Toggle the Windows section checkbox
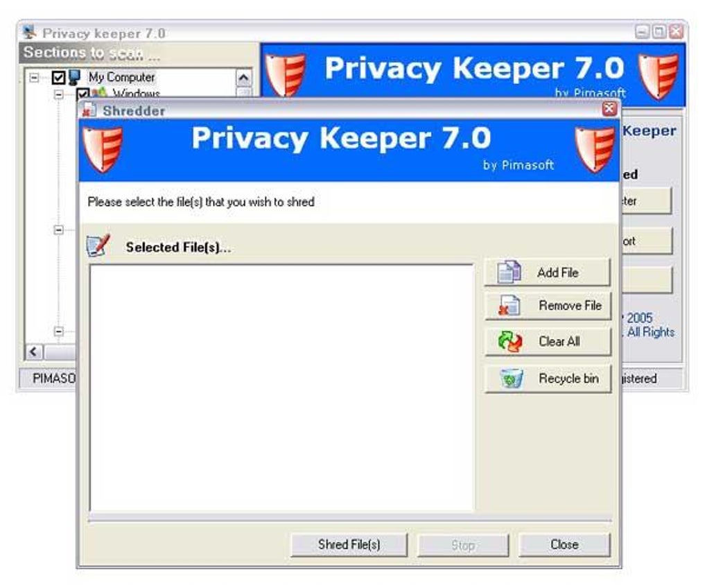Viewport: 707px width, 588px height. [x=82, y=94]
